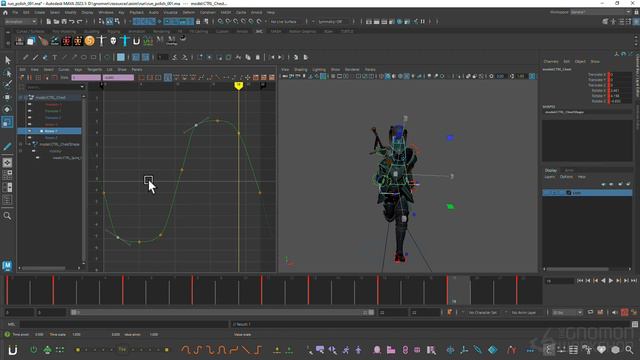Click the ellipse tool in modeling toolbar

pyautogui.click(x=84, y=58)
